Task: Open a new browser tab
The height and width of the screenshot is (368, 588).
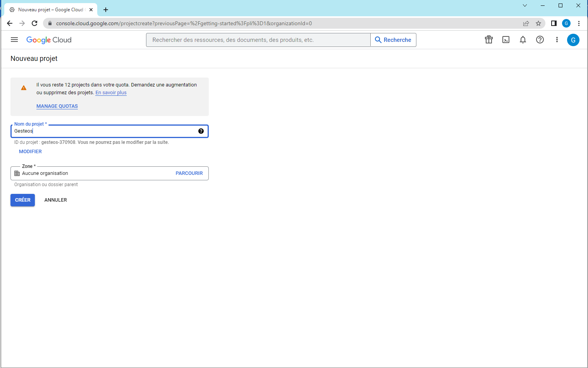Action: pos(106,10)
